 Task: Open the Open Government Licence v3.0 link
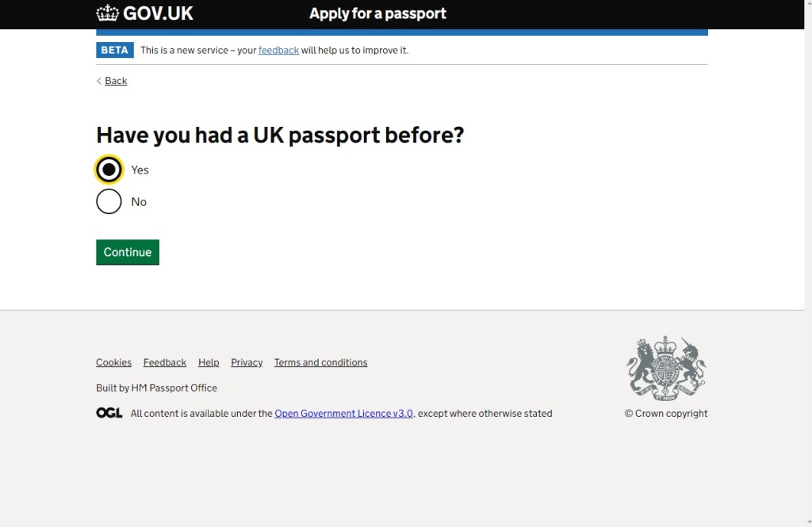(x=343, y=413)
